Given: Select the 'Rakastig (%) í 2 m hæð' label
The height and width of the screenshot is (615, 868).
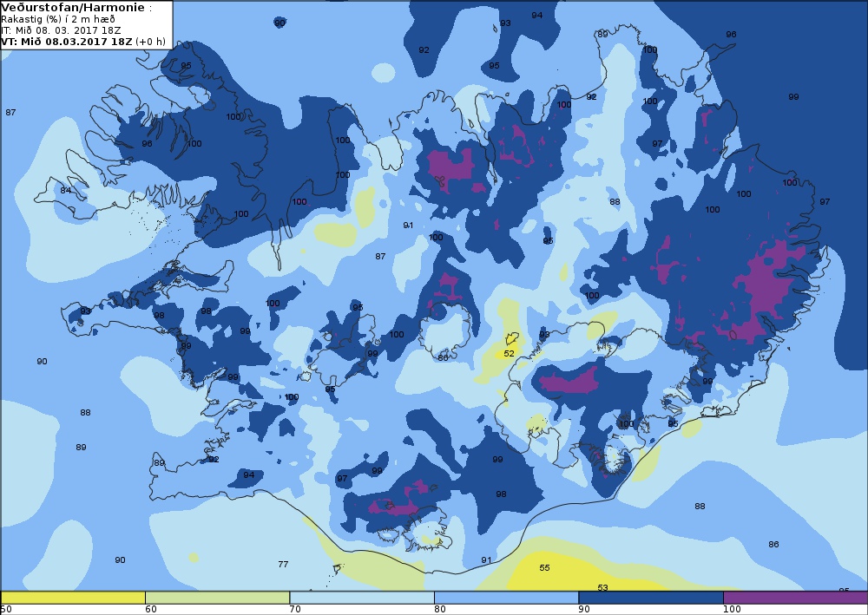Looking at the screenshot, I should (58, 19).
